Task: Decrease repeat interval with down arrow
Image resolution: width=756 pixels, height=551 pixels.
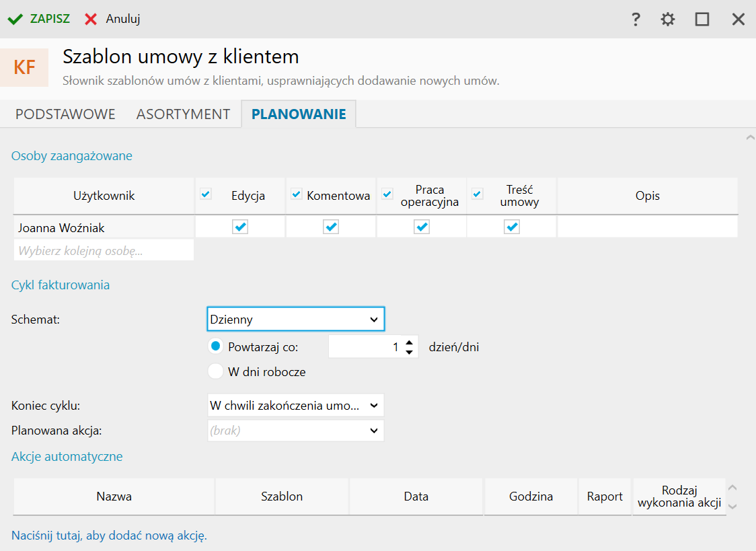Action: click(409, 353)
